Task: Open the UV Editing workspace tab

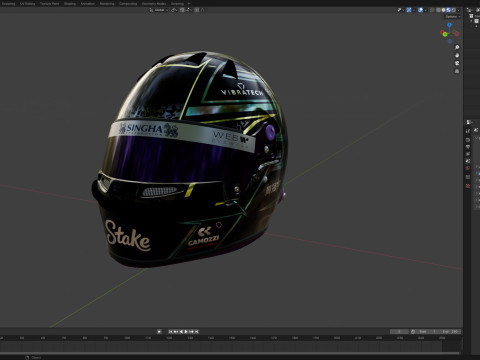Action: click(x=28, y=4)
